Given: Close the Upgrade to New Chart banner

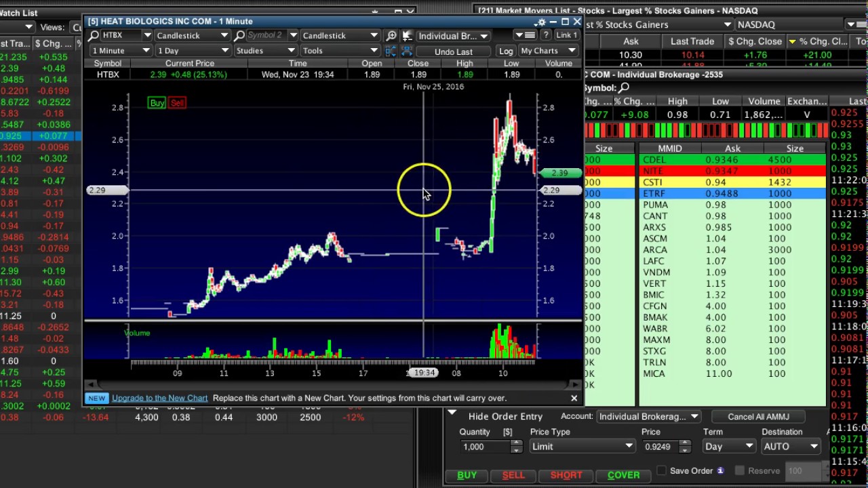Looking at the screenshot, I should 574,398.
